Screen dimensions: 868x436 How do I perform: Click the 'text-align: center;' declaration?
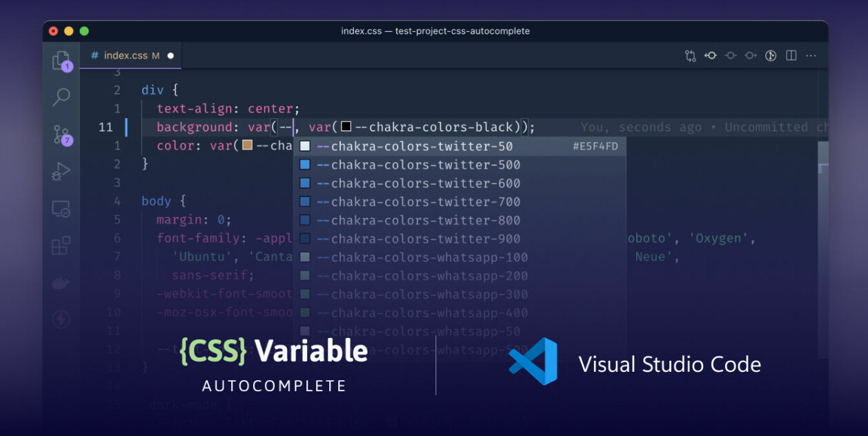click(228, 108)
